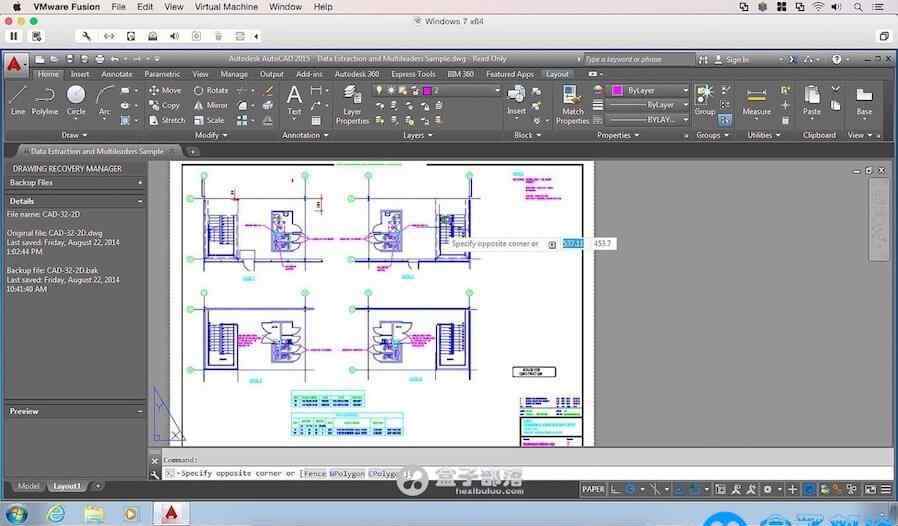The image size is (898, 526).
Task: Launch Internet Explorer from the taskbar
Action: [x=56, y=513]
